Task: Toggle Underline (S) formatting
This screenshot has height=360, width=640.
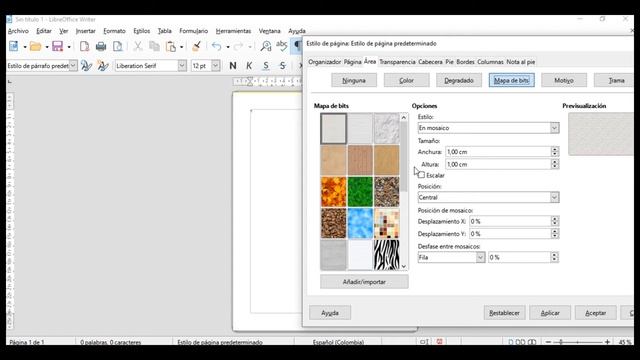Action: (266, 66)
